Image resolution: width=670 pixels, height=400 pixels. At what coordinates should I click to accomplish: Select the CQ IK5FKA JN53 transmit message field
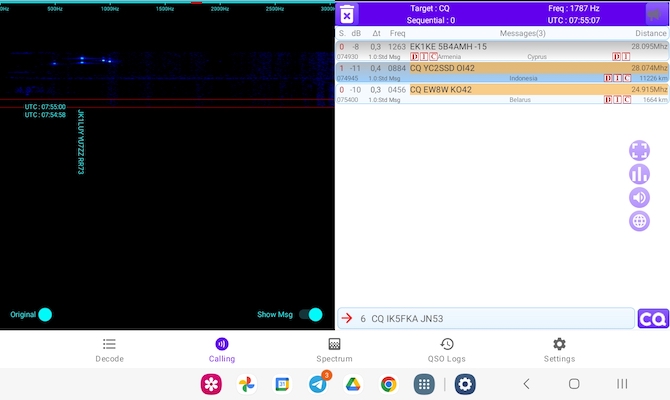click(x=486, y=318)
